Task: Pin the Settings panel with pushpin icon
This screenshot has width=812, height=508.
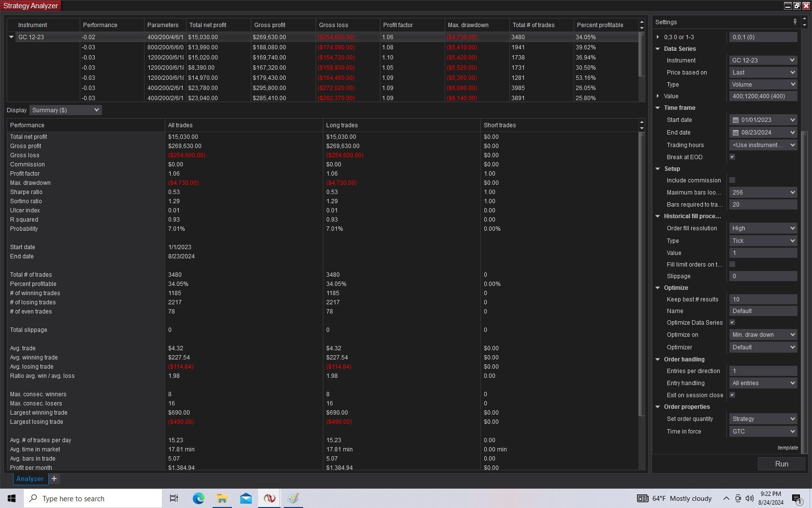Action: [x=795, y=22]
